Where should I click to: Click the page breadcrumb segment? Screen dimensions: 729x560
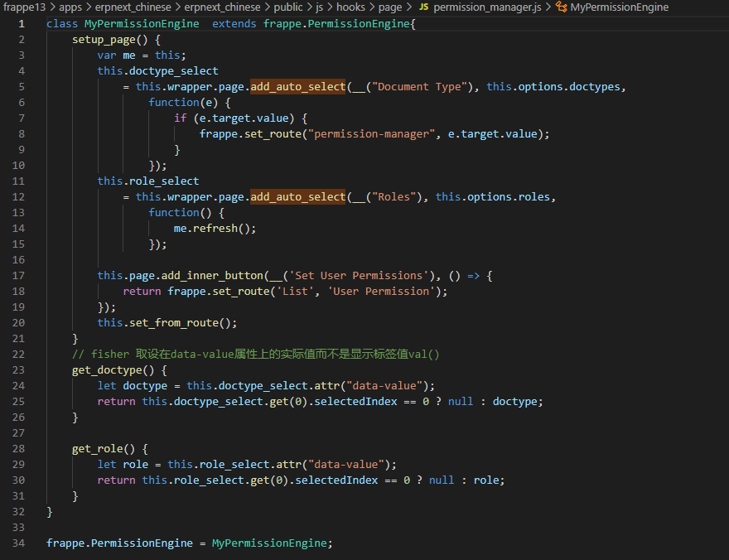pos(389,7)
